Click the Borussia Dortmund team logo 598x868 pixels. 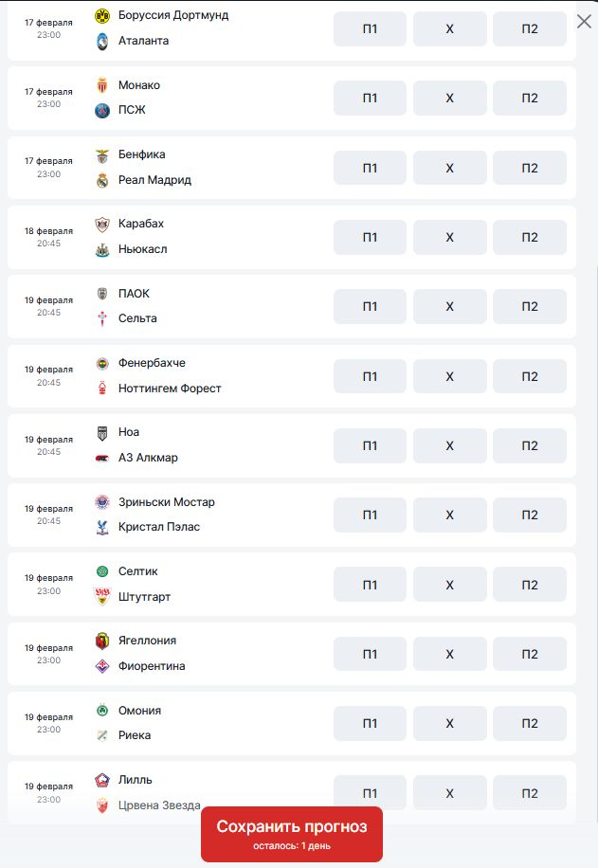pyautogui.click(x=102, y=16)
